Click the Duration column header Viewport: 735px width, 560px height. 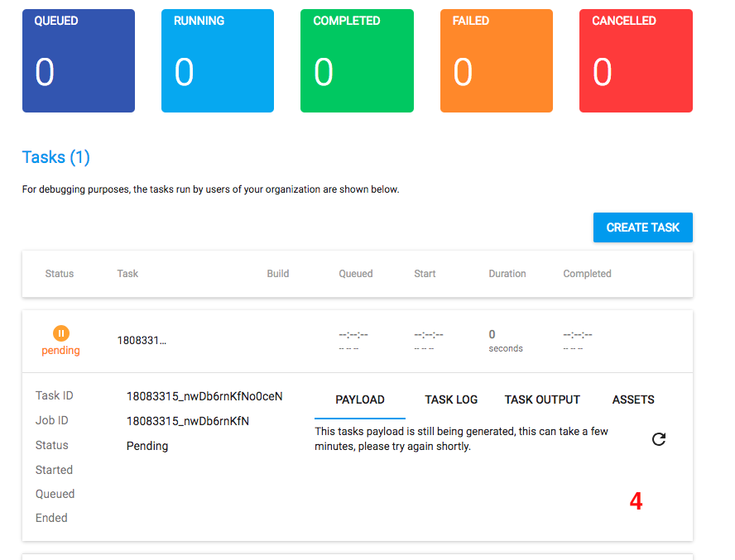507,274
